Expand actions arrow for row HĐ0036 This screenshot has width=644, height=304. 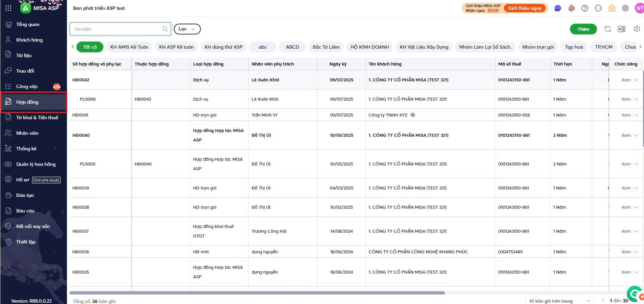pyautogui.click(x=637, y=252)
